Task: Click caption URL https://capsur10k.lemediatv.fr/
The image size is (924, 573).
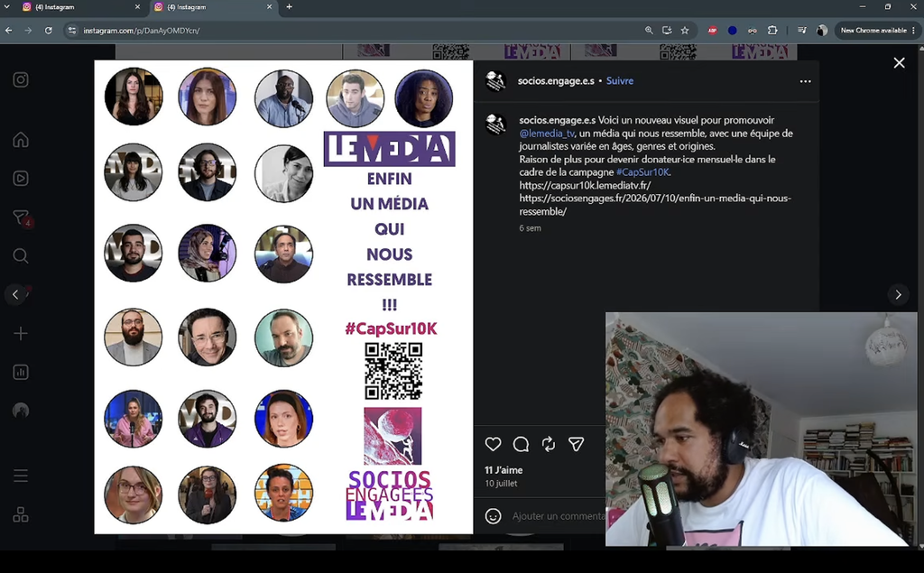Action: pyautogui.click(x=585, y=185)
